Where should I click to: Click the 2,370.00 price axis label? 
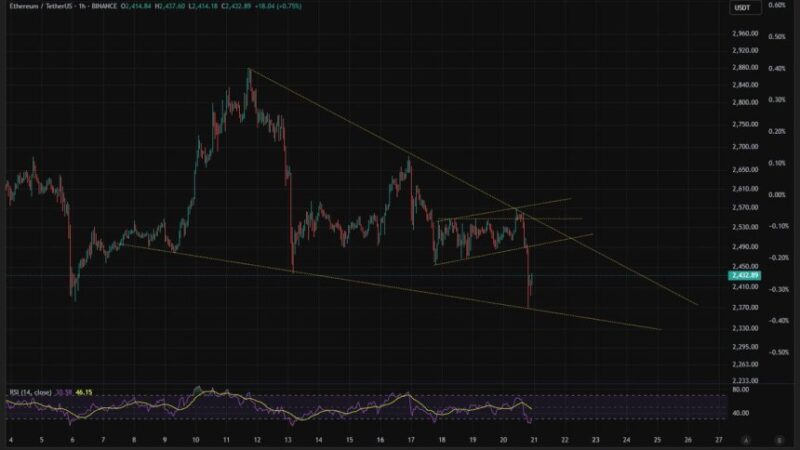click(745, 308)
